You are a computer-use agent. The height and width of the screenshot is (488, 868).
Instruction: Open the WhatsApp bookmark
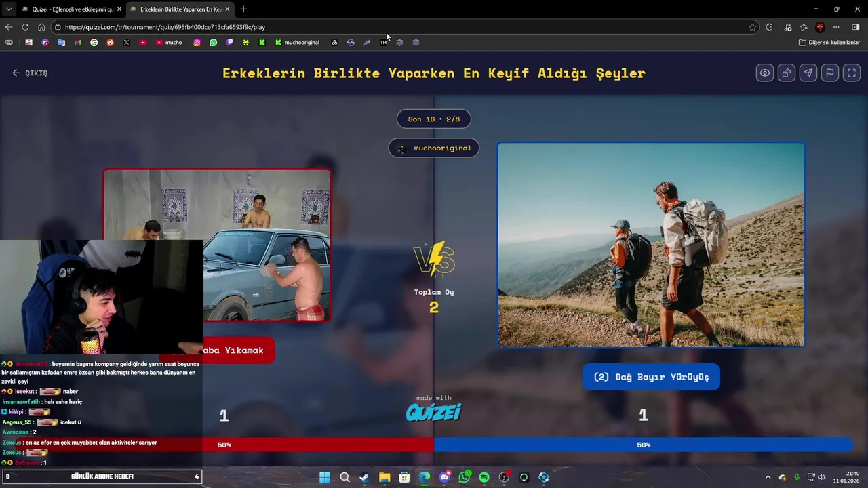click(214, 42)
